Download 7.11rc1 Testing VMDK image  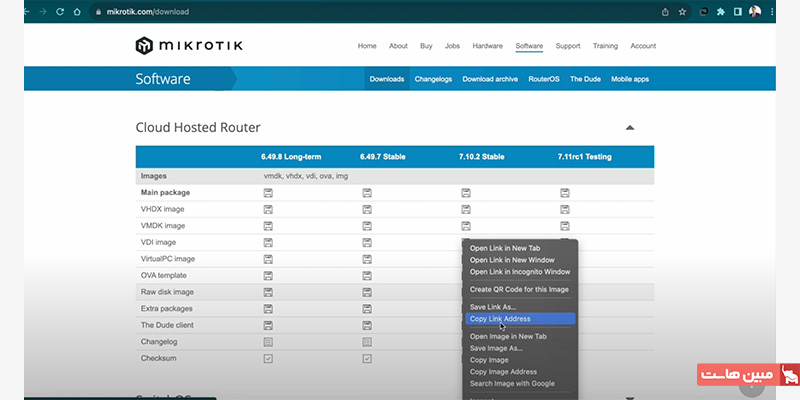click(564, 226)
